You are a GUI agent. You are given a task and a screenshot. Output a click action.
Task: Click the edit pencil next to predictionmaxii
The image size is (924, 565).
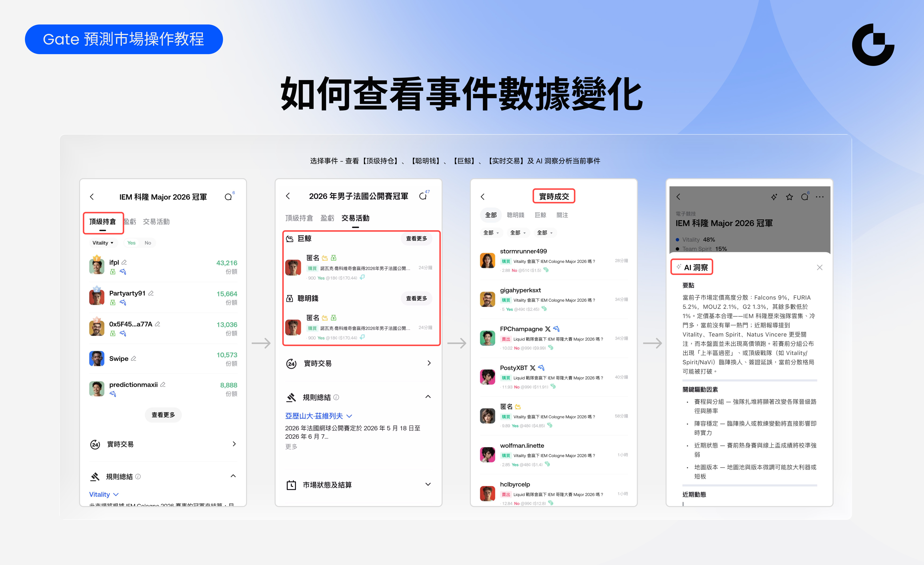[163, 384]
